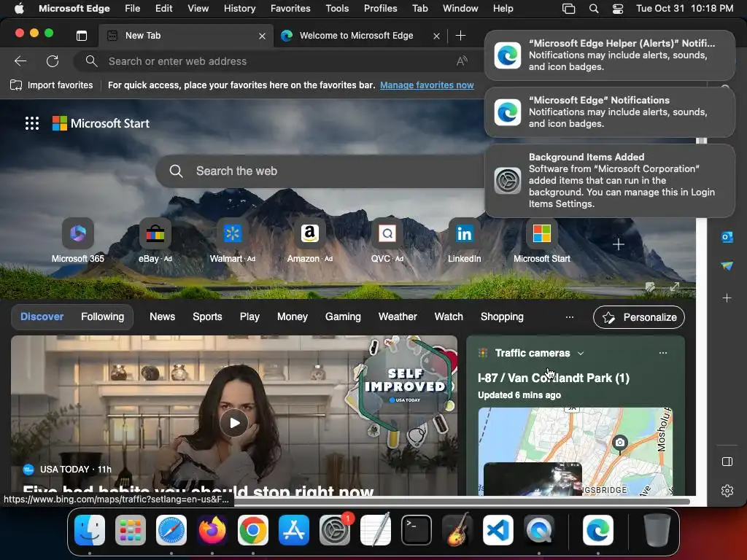Image resolution: width=747 pixels, height=560 pixels.
Task: Click the Microsoft Start logo
Action: (101, 123)
